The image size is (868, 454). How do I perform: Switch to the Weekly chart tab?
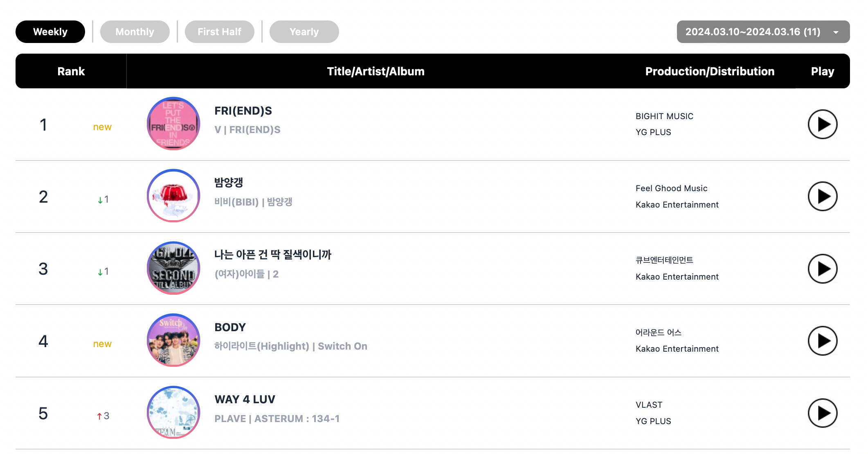50,32
